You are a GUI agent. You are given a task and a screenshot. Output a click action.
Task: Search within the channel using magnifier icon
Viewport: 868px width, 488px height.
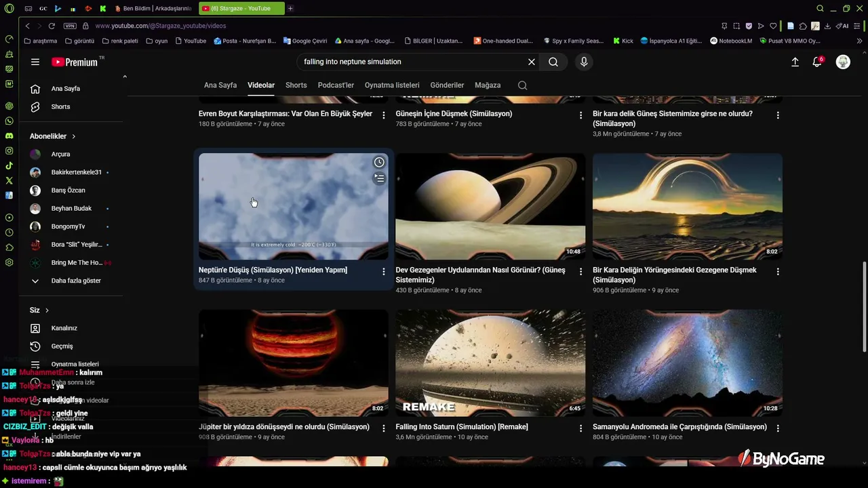click(522, 85)
